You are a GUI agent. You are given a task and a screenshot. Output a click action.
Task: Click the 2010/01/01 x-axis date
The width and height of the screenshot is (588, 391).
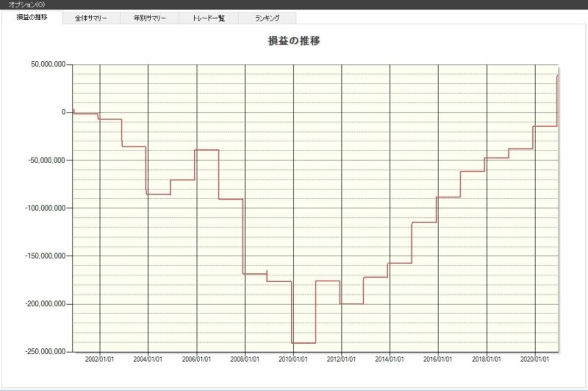[x=294, y=359]
